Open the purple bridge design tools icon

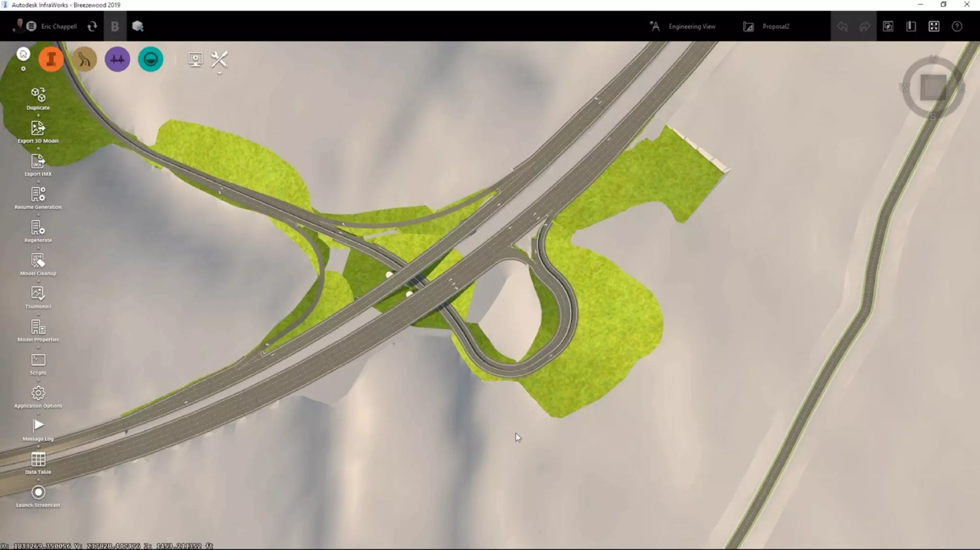117,59
